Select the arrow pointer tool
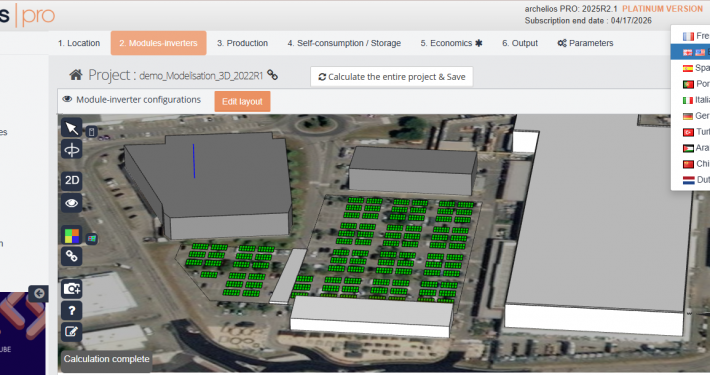This screenshot has height=375, width=710. [72, 128]
